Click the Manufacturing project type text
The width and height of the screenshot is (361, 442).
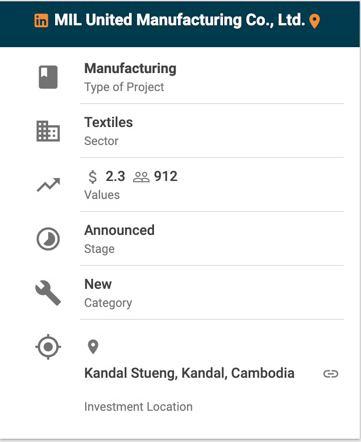[130, 68]
